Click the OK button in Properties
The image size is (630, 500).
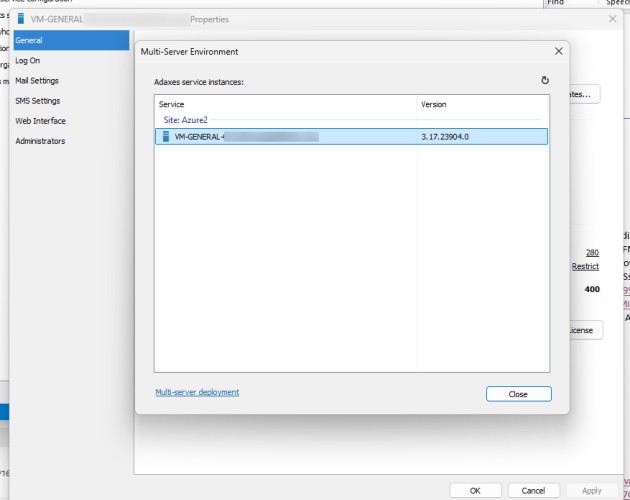pos(475,490)
